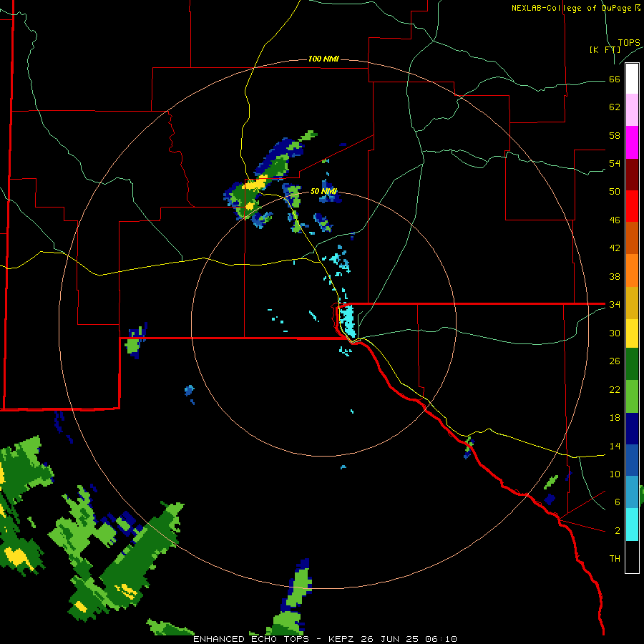Select the 14 legend value

tap(615, 446)
